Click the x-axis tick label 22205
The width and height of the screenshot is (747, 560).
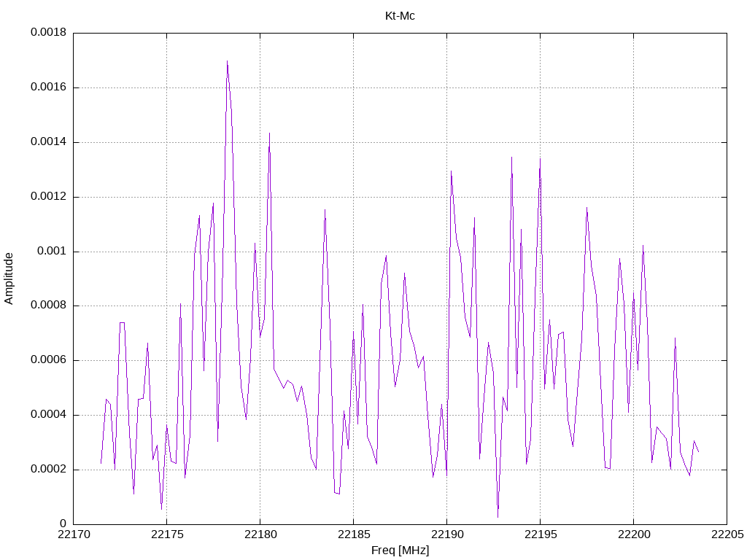(x=727, y=534)
